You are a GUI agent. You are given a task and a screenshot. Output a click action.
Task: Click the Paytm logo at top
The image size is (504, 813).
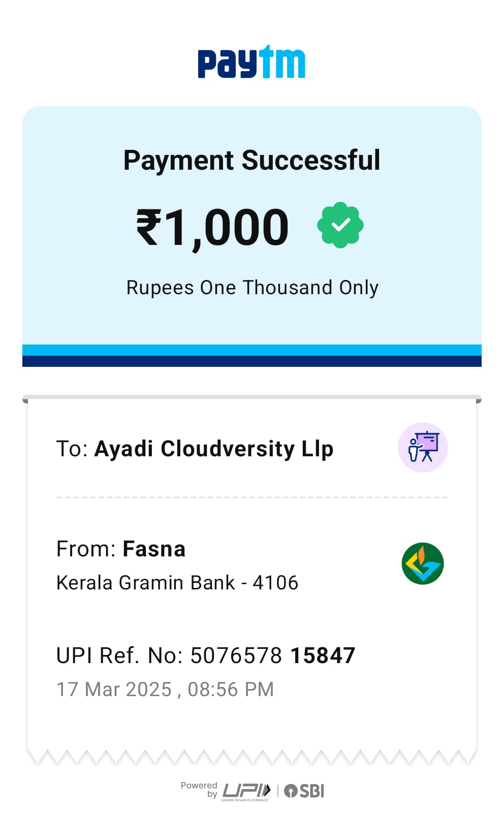pyautogui.click(x=251, y=62)
